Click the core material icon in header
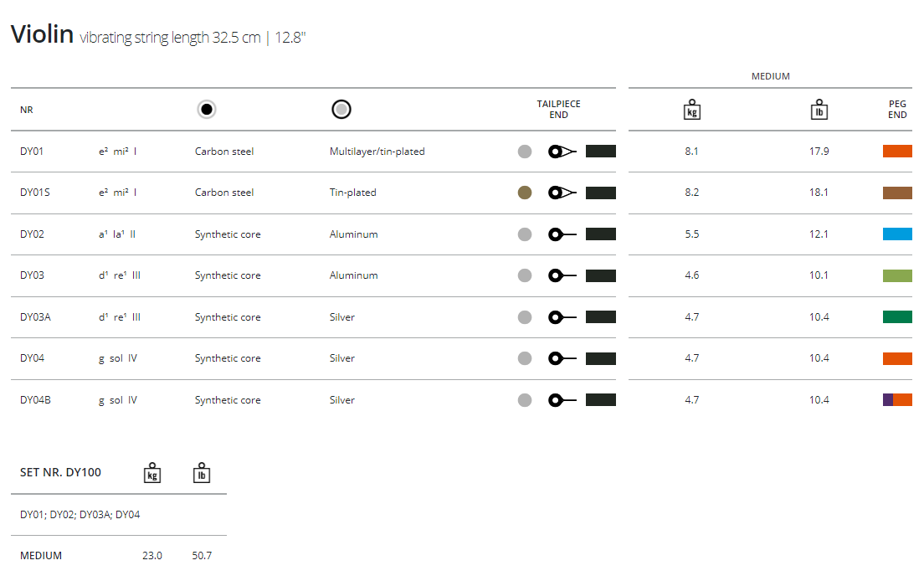Viewport: 924px width, 581px height. 207,110
